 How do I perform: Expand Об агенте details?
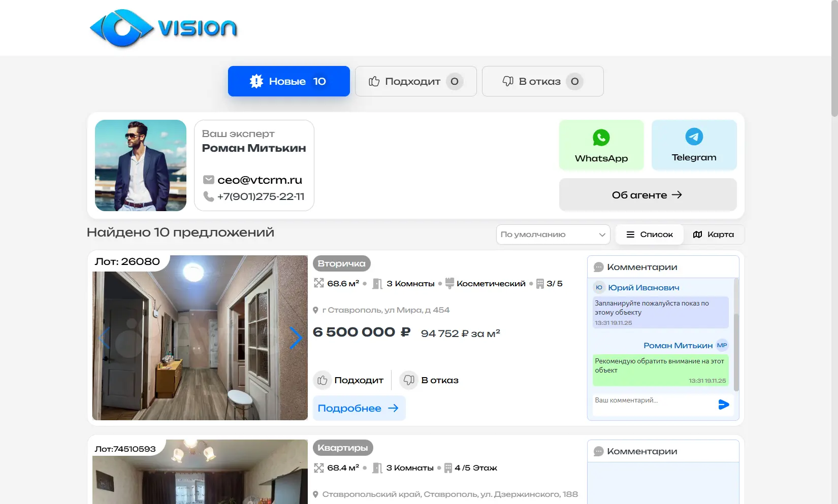pyautogui.click(x=648, y=195)
